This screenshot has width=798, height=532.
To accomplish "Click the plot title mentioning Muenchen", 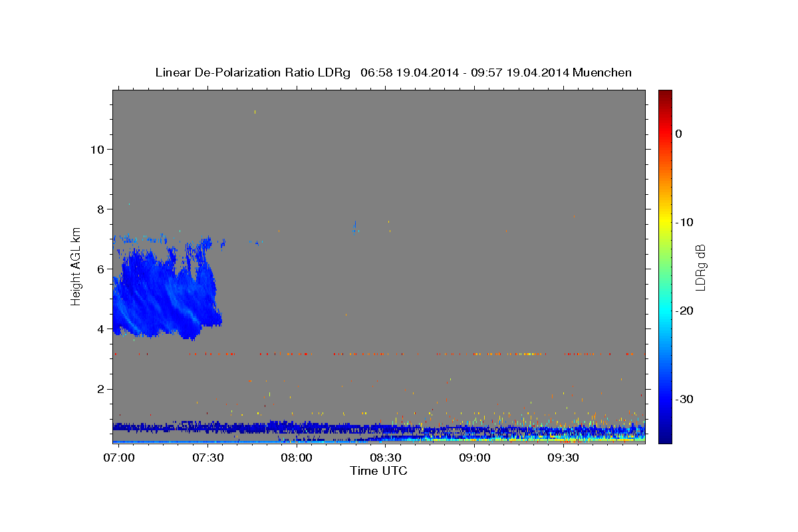I will [x=393, y=72].
